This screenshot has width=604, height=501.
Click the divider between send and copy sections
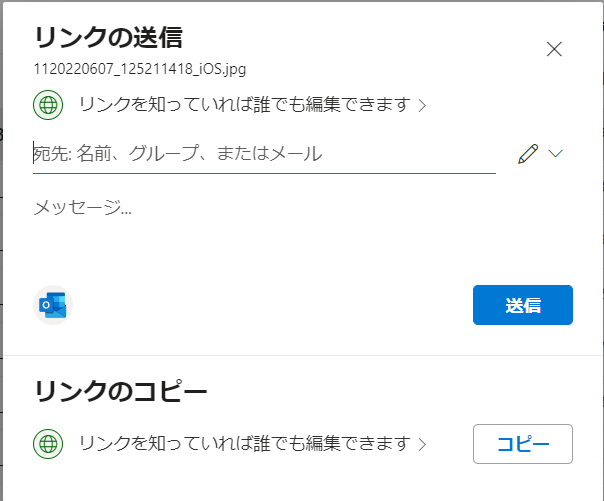click(303, 355)
